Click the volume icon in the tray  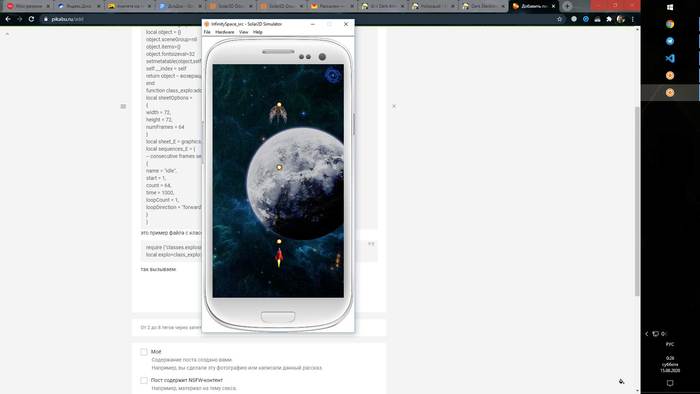[664, 334]
